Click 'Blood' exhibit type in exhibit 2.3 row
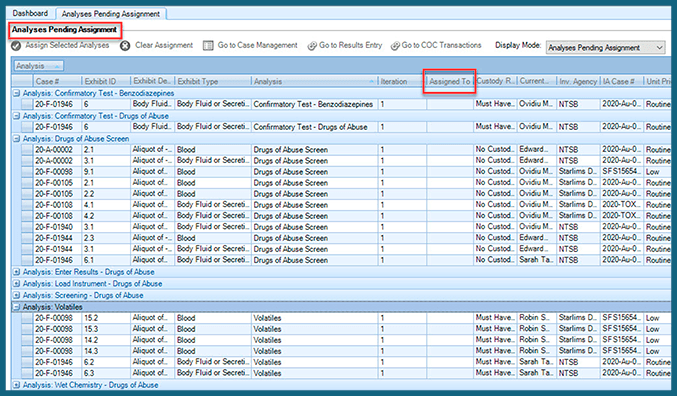Viewport: 677px width, 396px height. (186, 238)
